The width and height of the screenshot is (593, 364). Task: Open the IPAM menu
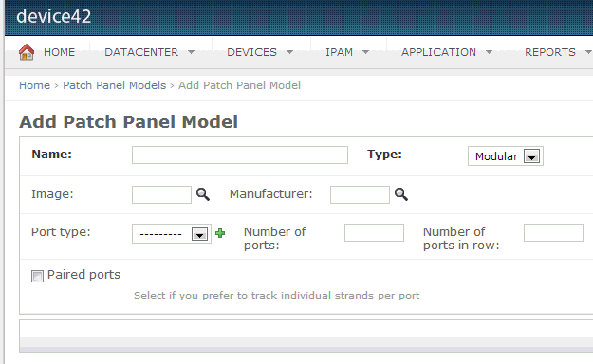click(x=340, y=52)
